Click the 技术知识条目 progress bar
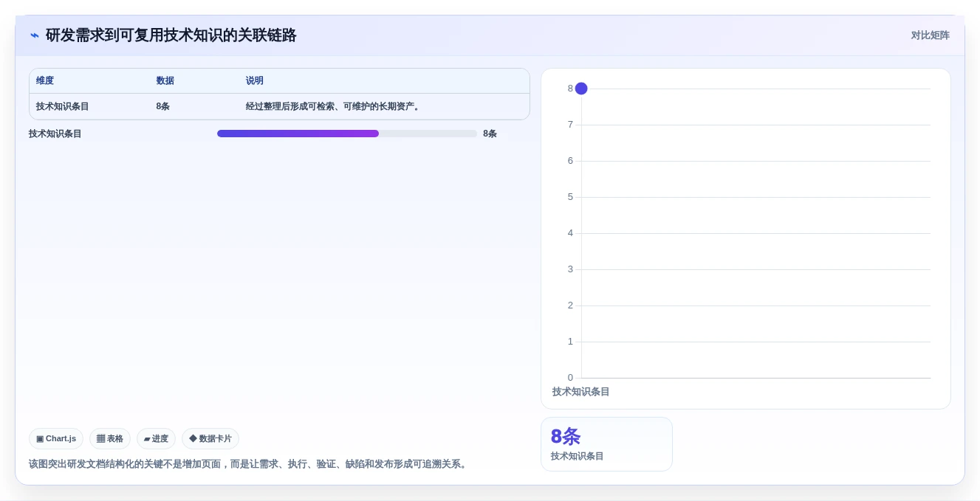980x501 pixels. point(347,134)
